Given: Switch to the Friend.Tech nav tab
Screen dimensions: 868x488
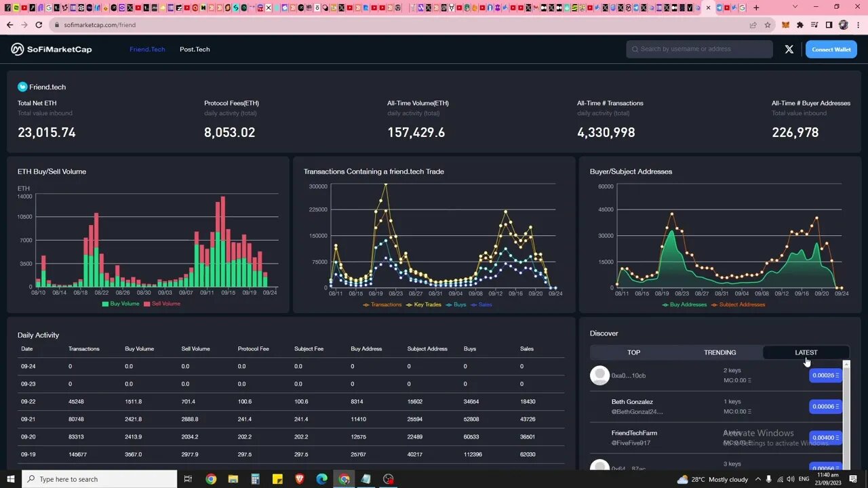Looking at the screenshot, I should 147,49.
